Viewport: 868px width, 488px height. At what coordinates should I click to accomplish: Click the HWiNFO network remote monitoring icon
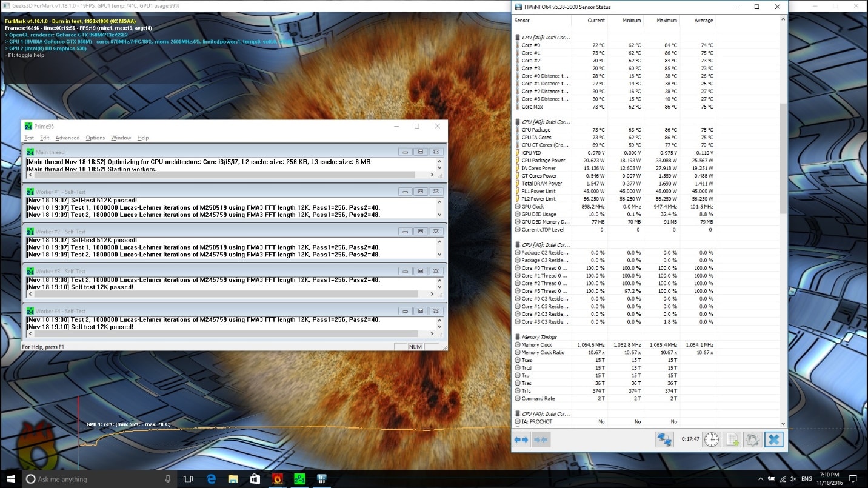point(664,440)
